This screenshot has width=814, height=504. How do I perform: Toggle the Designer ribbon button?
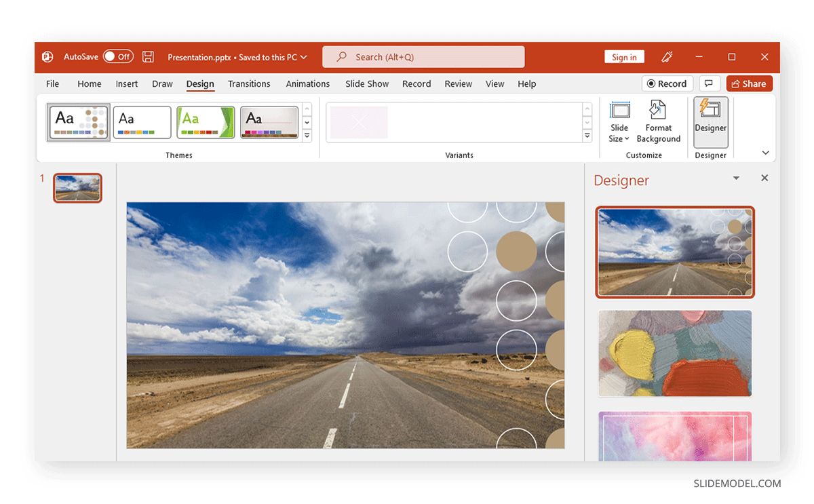711,121
